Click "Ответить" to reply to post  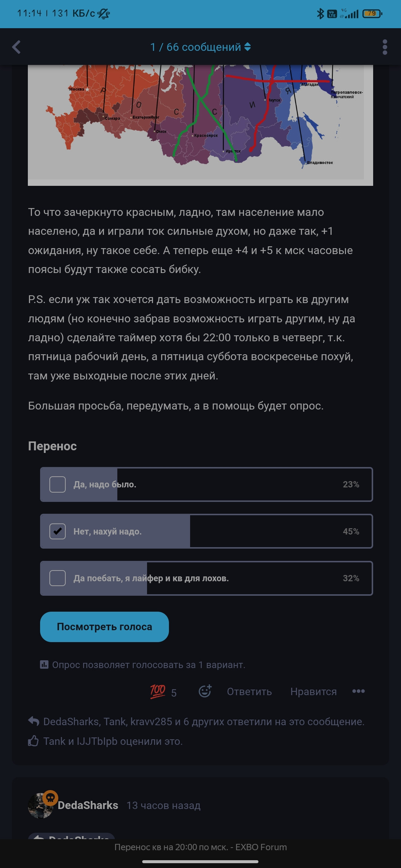[x=249, y=692]
